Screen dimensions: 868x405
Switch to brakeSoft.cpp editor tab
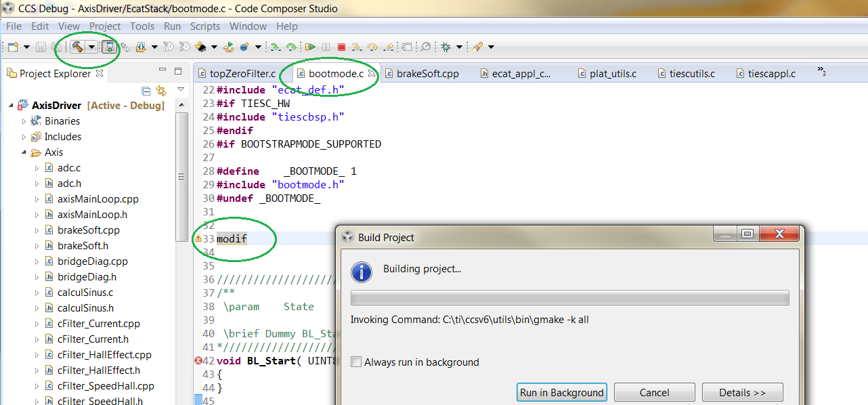click(420, 73)
